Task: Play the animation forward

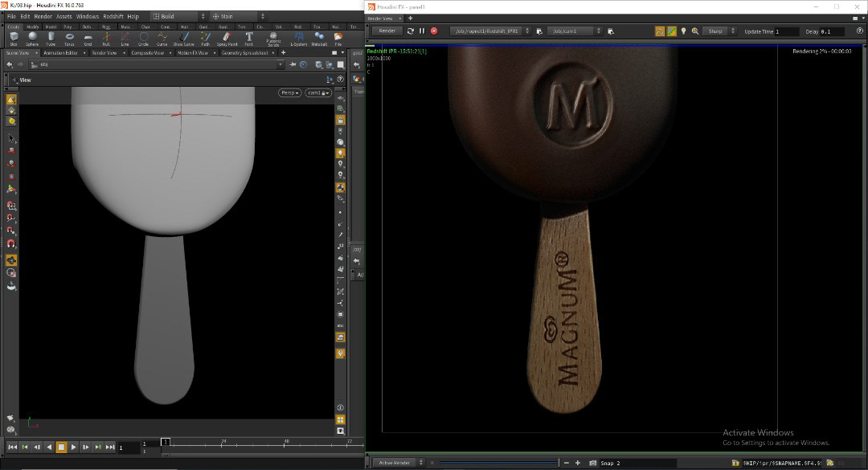Action: coord(73,447)
